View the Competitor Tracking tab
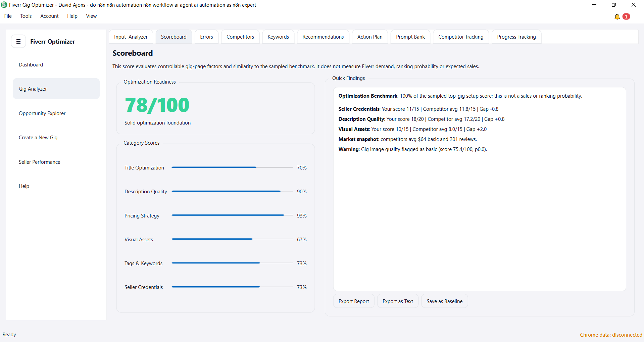This screenshot has height=342, width=644. (x=461, y=37)
